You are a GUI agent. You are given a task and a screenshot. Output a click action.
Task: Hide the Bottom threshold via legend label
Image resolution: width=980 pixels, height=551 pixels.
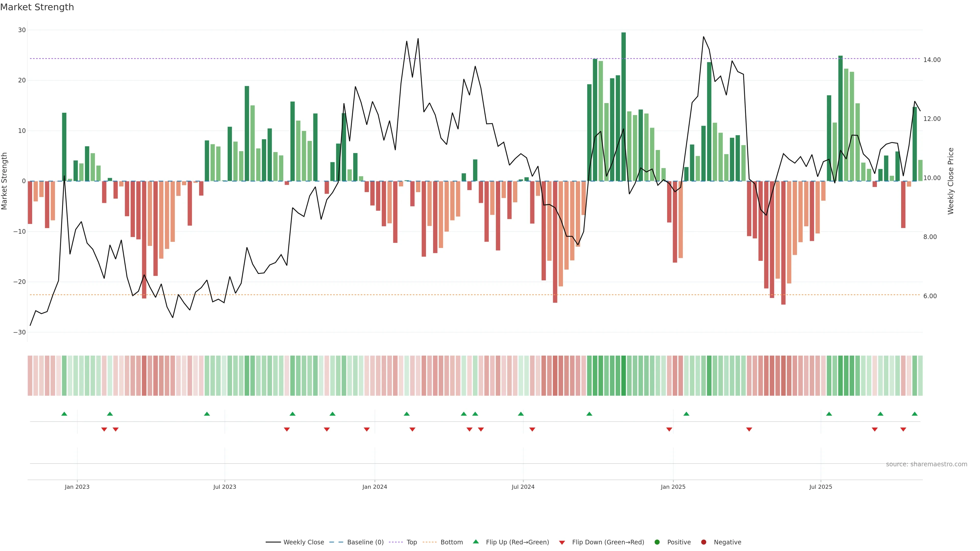(451, 542)
